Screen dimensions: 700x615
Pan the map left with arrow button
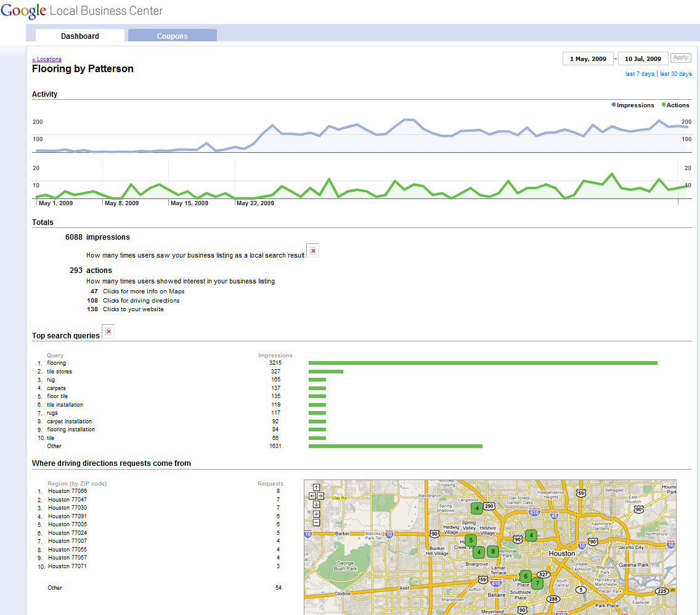[x=312, y=496]
